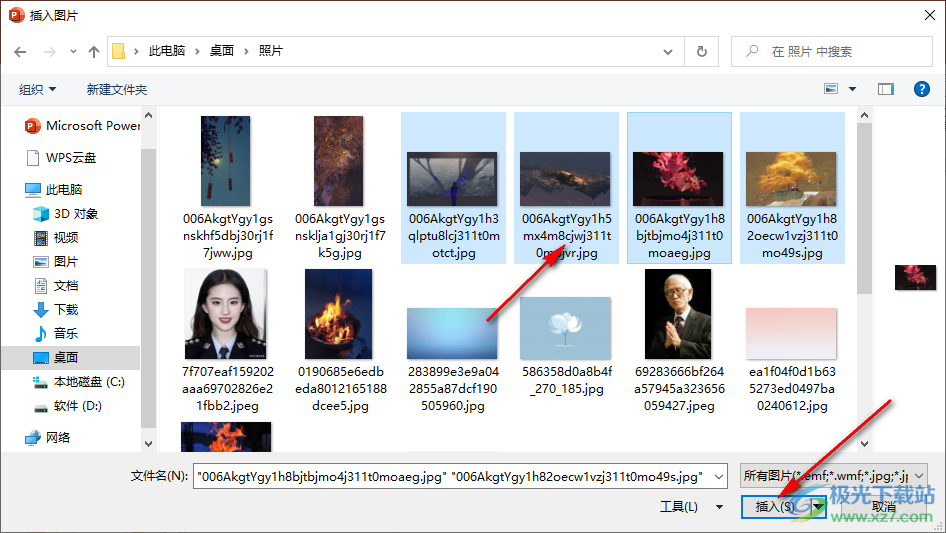Viewport: 946px width, 533px height.
Task: Select Microsoft PowerPoint in navigation pane
Action: pyautogui.click(x=82, y=126)
